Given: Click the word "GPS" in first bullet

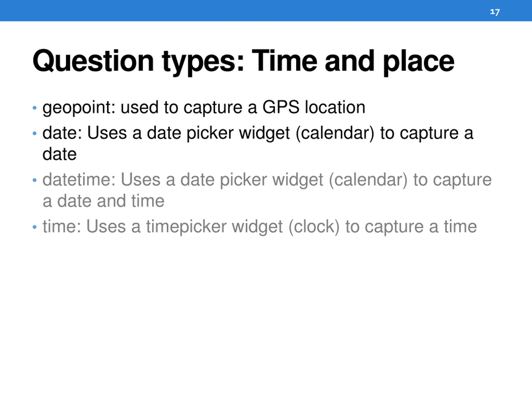Looking at the screenshot, I should pyautogui.click(x=281, y=107).
